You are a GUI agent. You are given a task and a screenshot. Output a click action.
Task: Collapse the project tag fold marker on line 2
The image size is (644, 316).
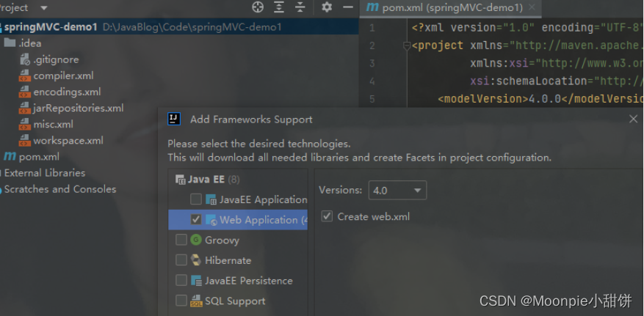[x=407, y=46]
